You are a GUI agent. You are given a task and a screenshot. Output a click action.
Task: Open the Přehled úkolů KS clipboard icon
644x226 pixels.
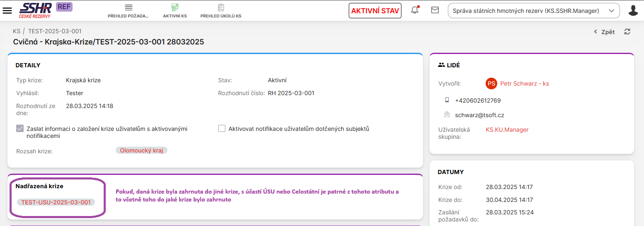coord(221,8)
